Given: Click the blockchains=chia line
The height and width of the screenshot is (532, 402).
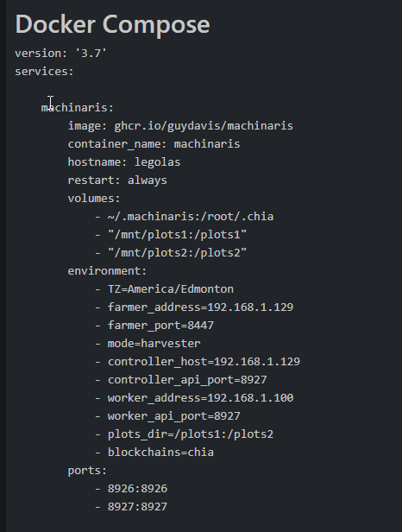Looking at the screenshot, I should [x=154, y=453].
